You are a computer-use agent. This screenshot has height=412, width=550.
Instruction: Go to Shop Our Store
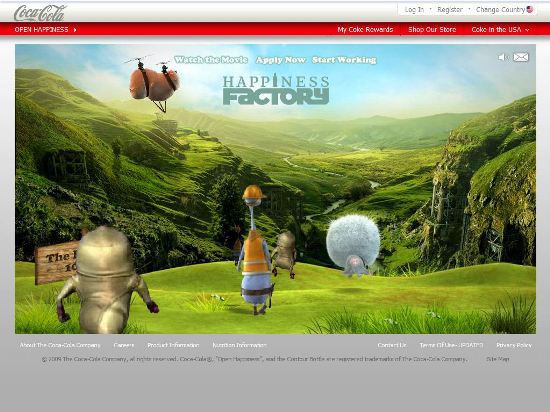click(432, 30)
